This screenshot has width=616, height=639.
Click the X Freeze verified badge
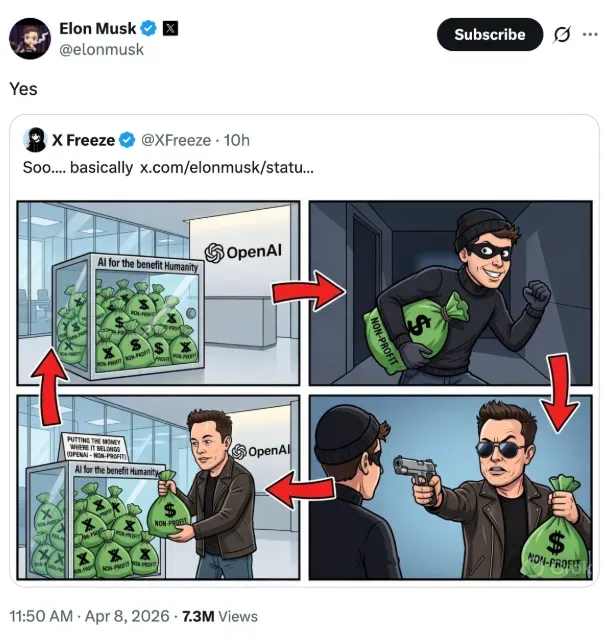(x=128, y=140)
